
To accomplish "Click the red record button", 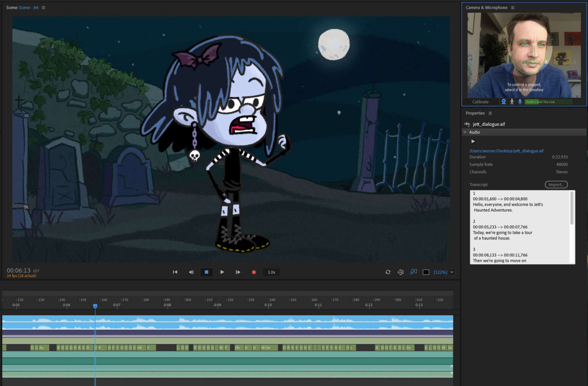I will pyautogui.click(x=254, y=272).
